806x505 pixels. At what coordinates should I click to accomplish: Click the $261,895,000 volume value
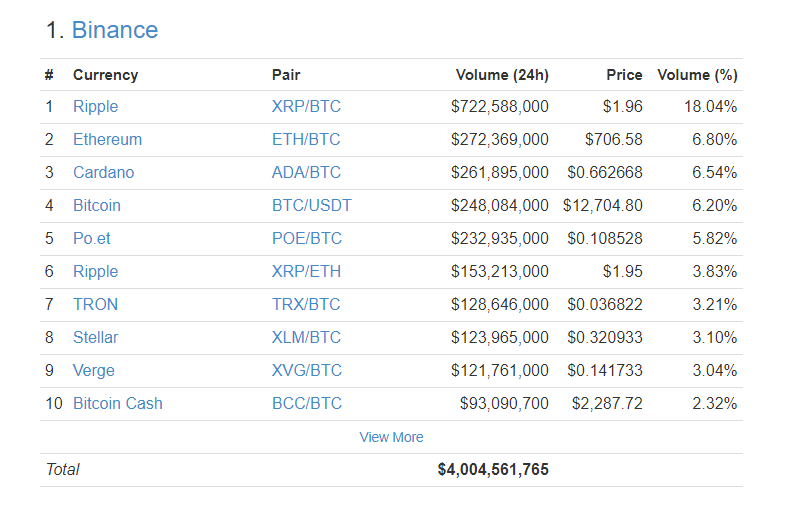pyautogui.click(x=500, y=172)
